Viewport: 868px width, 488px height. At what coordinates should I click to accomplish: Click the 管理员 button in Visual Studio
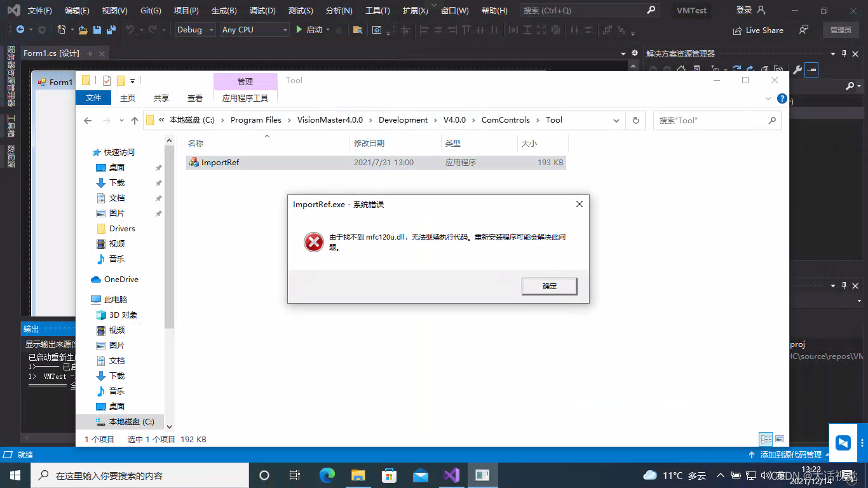[x=840, y=30]
